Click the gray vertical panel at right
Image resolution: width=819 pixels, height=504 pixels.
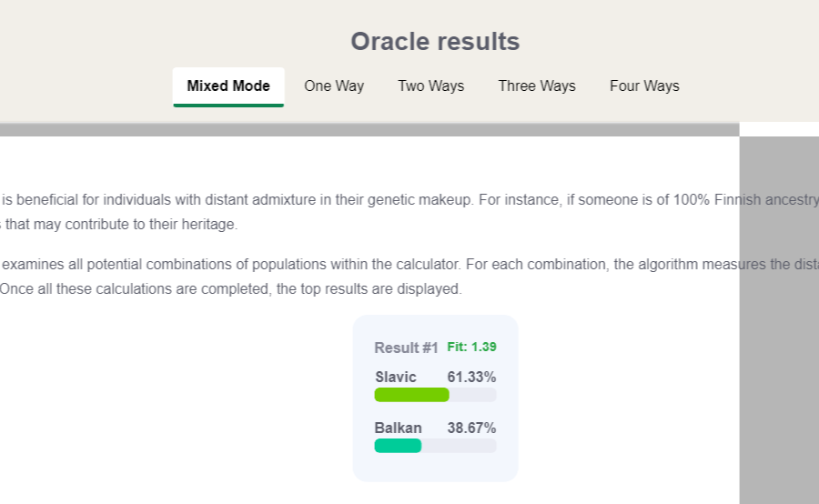click(779, 319)
